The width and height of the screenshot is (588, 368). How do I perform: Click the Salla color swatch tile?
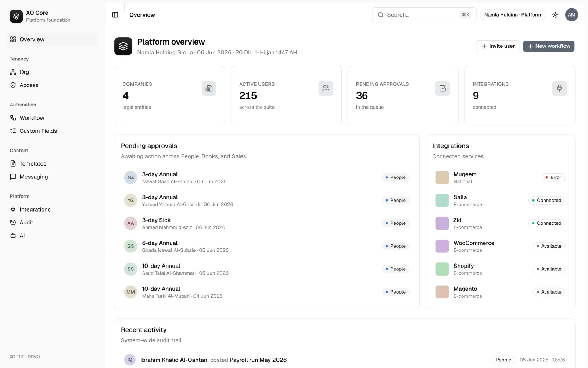[442, 200]
